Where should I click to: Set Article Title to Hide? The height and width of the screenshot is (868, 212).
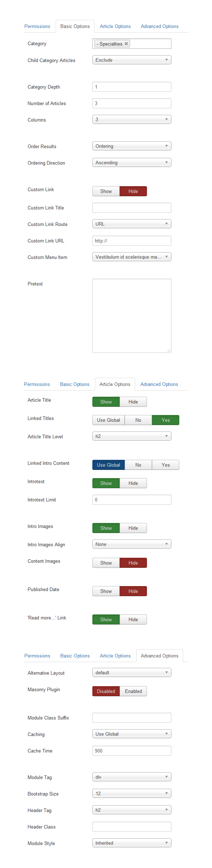click(133, 402)
